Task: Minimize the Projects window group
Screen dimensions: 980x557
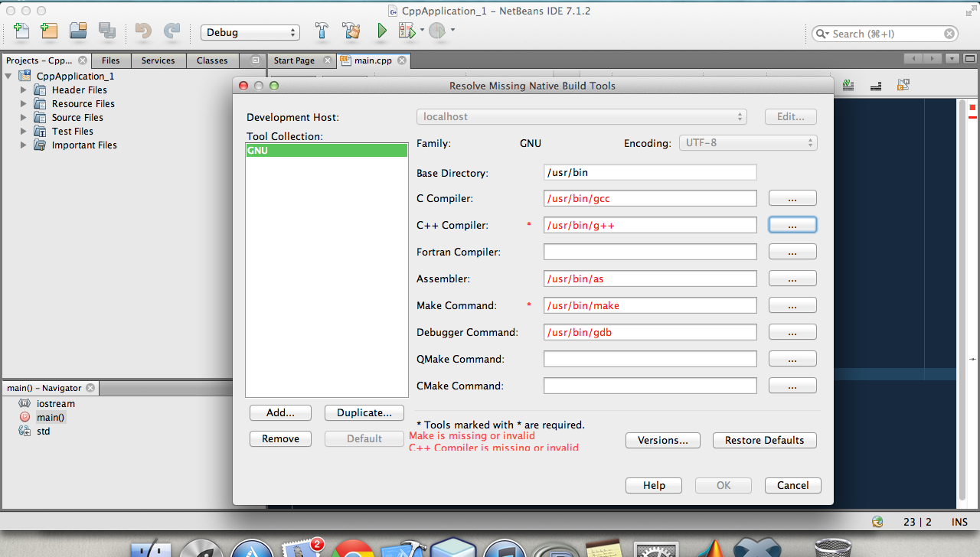Action: (255, 60)
